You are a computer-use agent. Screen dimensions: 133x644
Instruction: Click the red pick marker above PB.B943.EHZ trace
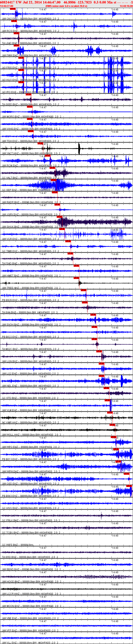[129, 486]
